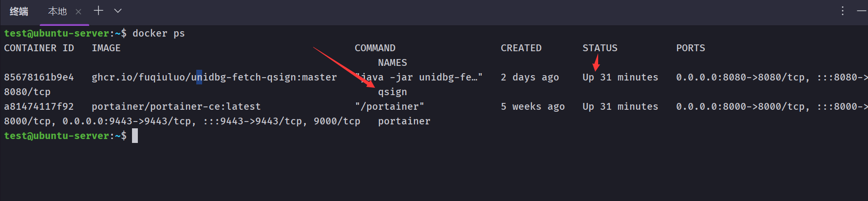Click the qsign container name
868x201 pixels.
(393, 92)
